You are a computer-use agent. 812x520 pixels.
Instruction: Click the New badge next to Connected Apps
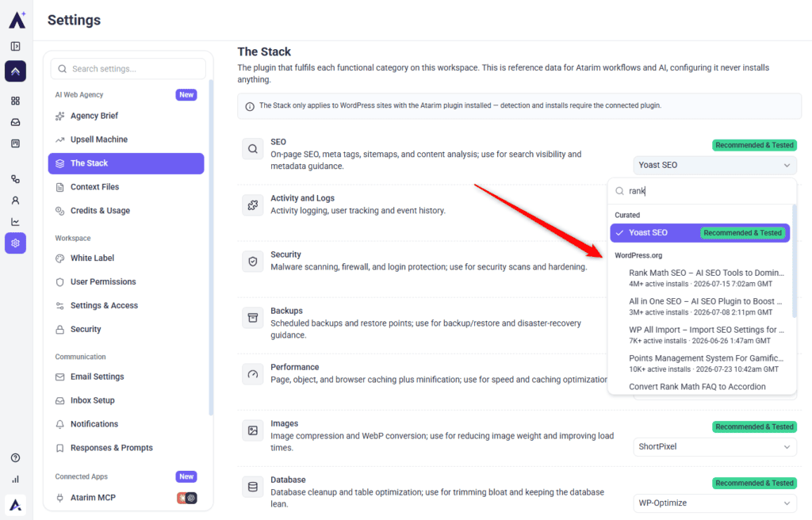186,476
